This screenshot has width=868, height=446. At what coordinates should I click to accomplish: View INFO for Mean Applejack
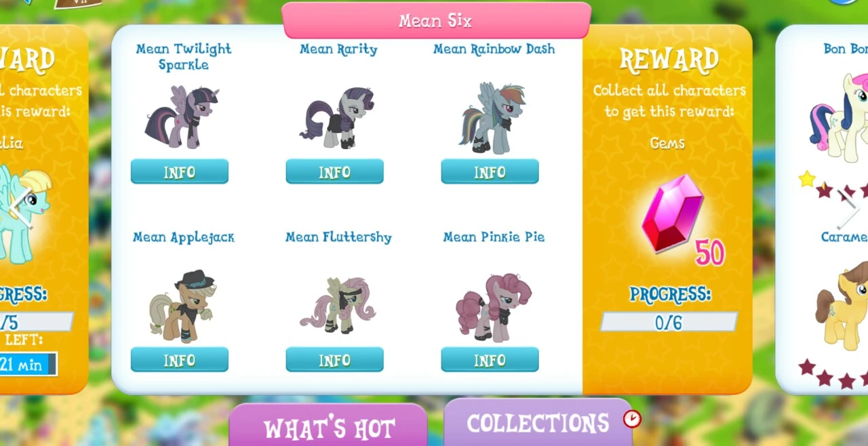point(180,360)
